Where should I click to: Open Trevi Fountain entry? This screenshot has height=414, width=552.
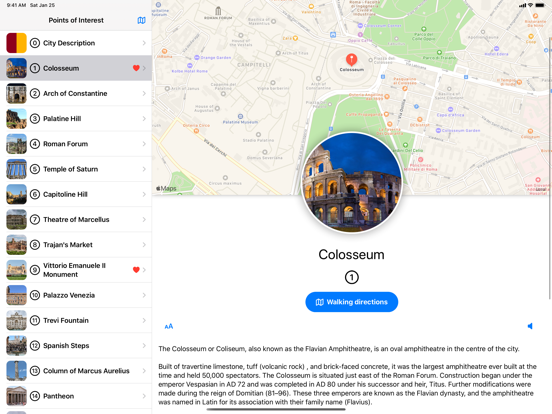click(x=76, y=320)
